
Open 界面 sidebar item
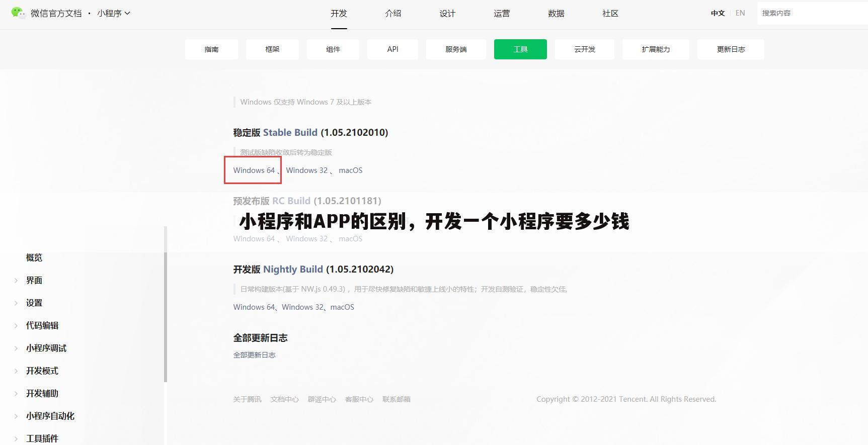point(34,281)
